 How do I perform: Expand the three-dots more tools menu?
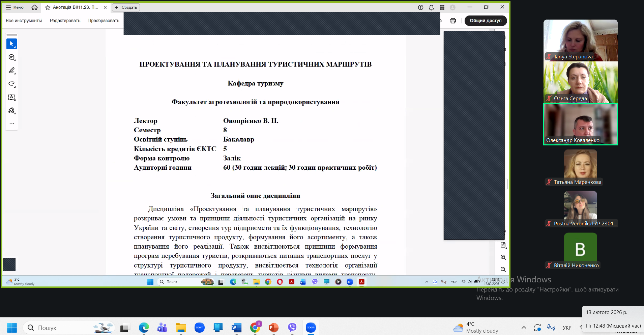tap(11, 123)
